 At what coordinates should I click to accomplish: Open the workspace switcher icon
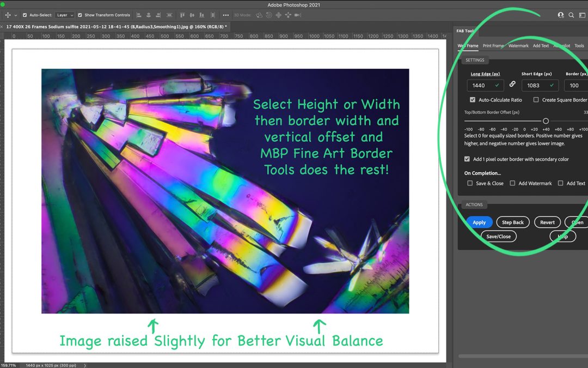click(x=583, y=15)
